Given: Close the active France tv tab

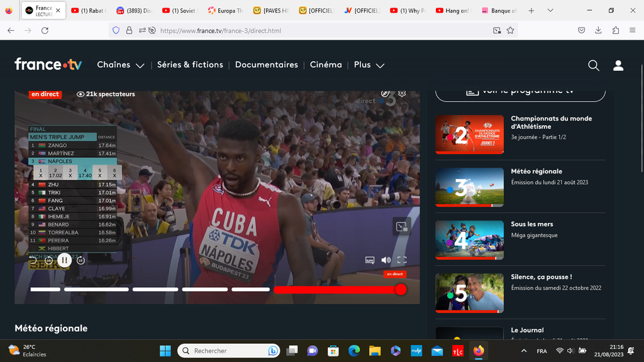Looking at the screenshot, I should [x=58, y=11].
